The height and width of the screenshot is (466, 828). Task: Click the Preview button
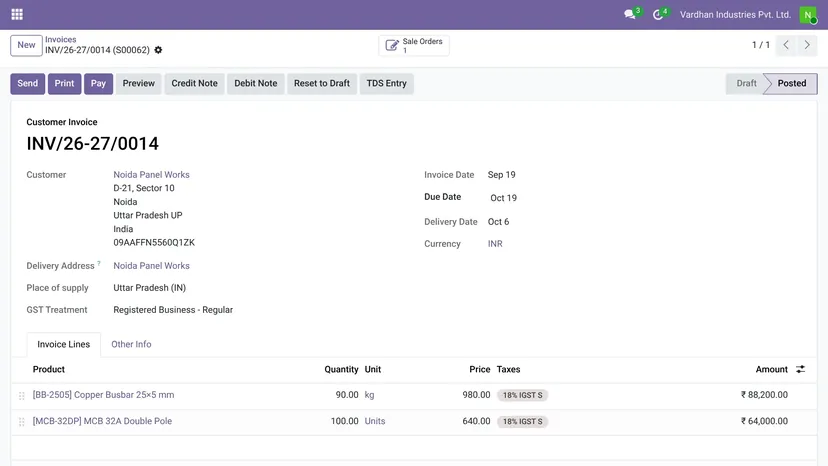tap(139, 83)
